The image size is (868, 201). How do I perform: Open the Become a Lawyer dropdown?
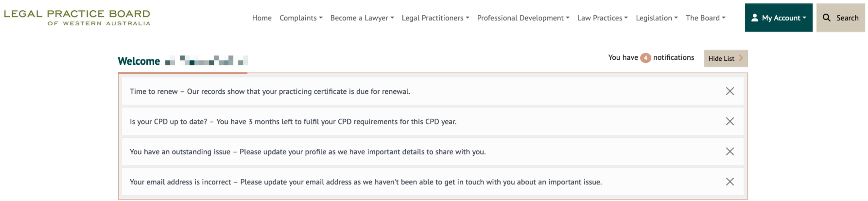tap(362, 18)
